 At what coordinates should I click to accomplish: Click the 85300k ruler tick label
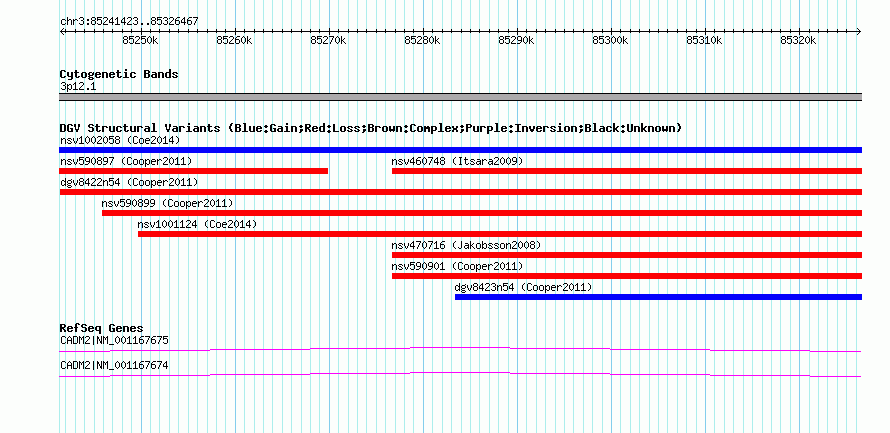tap(611, 40)
